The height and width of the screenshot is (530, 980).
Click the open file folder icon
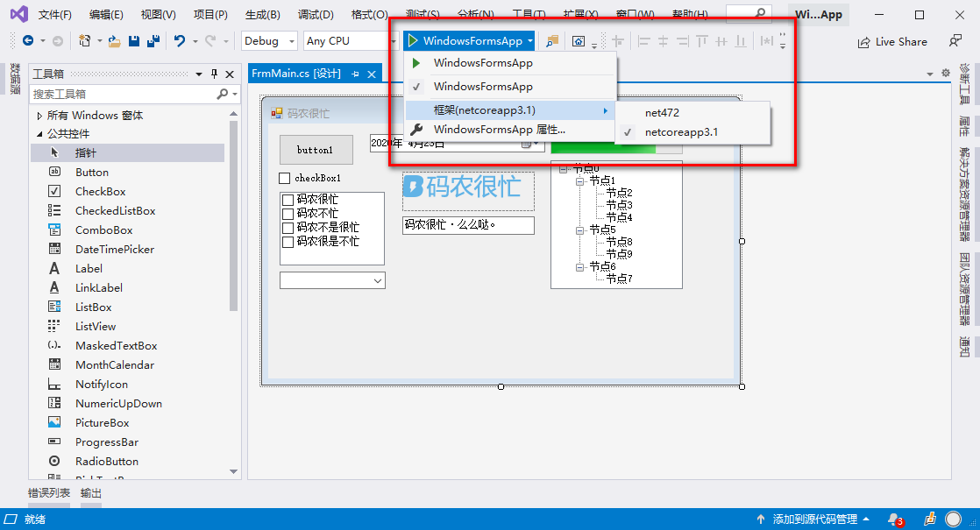tap(114, 41)
